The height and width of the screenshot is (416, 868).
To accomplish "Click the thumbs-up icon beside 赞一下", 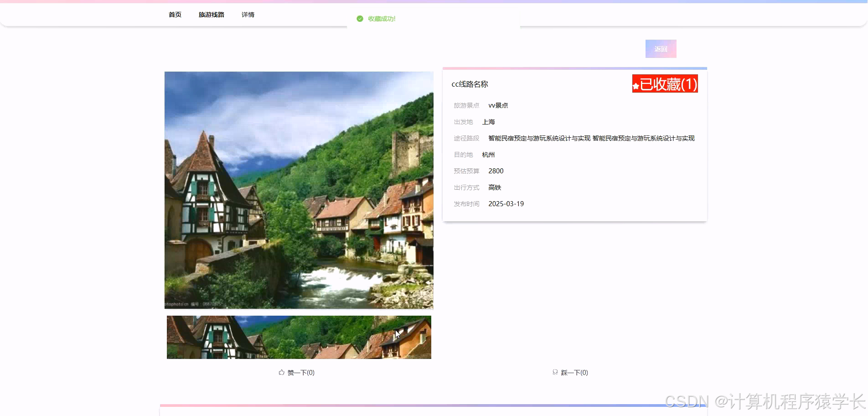I will pos(281,372).
